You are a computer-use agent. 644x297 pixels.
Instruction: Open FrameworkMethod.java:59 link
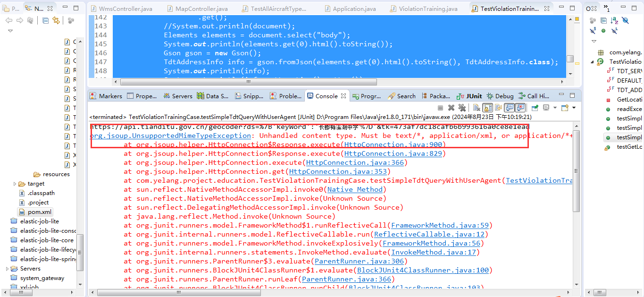point(440,225)
